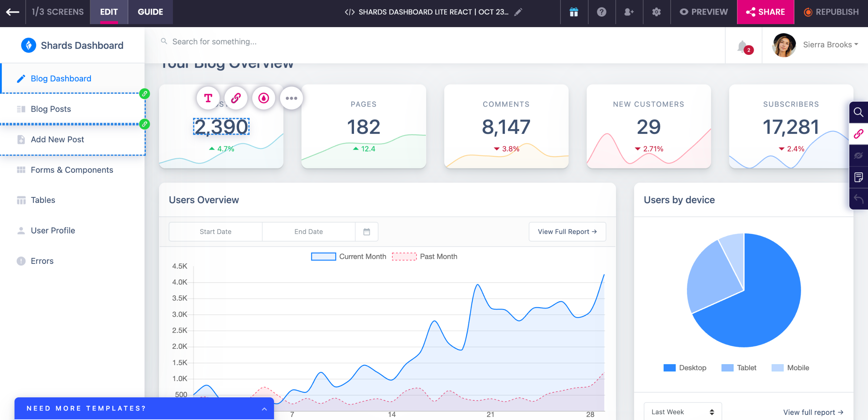Toggle the hidden-eye visibility icon on right panel
Image resolution: width=868 pixels, height=420 pixels.
858,155
